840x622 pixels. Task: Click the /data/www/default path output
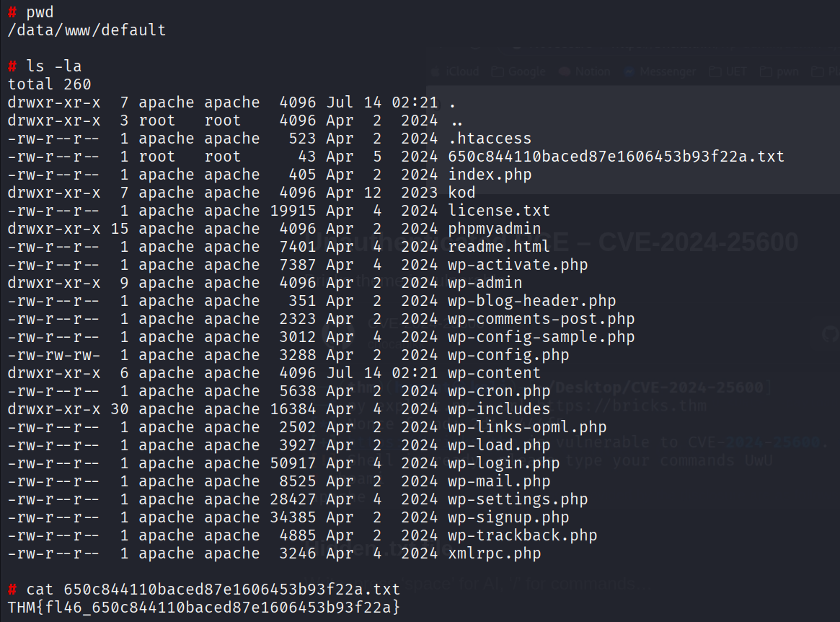click(x=87, y=30)
